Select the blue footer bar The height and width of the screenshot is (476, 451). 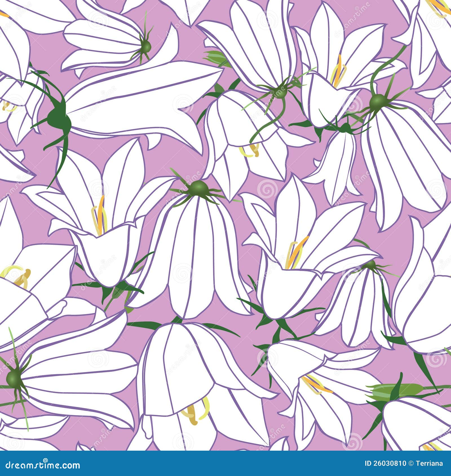pos(225,463)
